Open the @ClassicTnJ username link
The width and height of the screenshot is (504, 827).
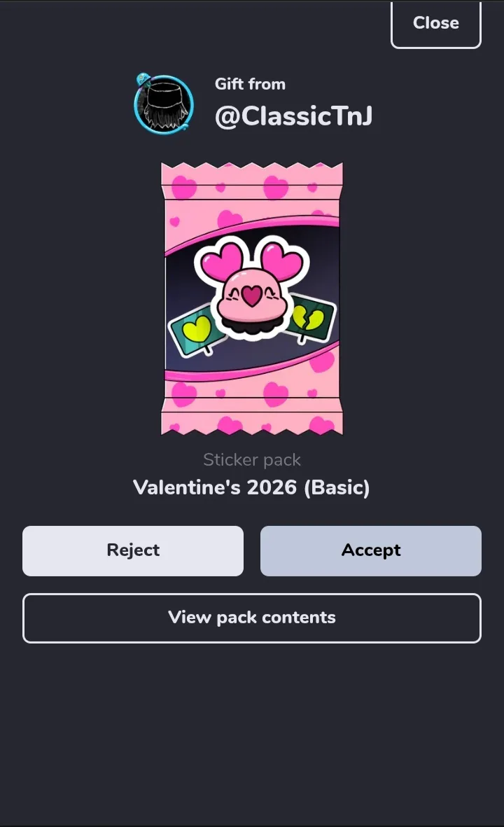pos(293,116)
